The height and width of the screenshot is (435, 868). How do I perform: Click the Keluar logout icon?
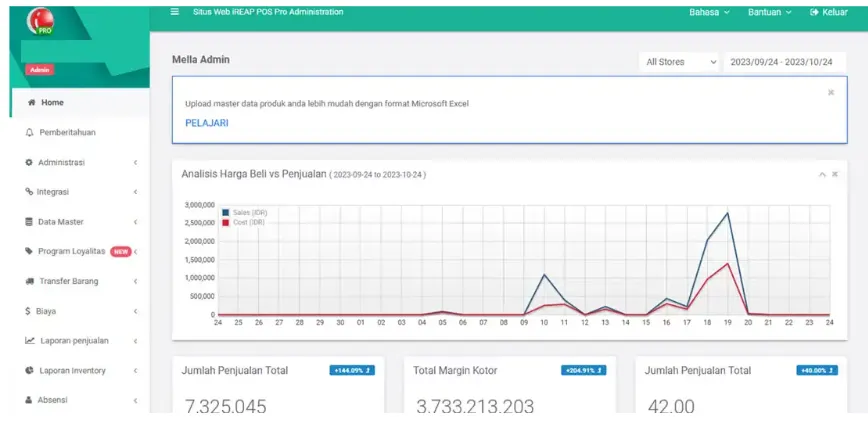[814, 12]
